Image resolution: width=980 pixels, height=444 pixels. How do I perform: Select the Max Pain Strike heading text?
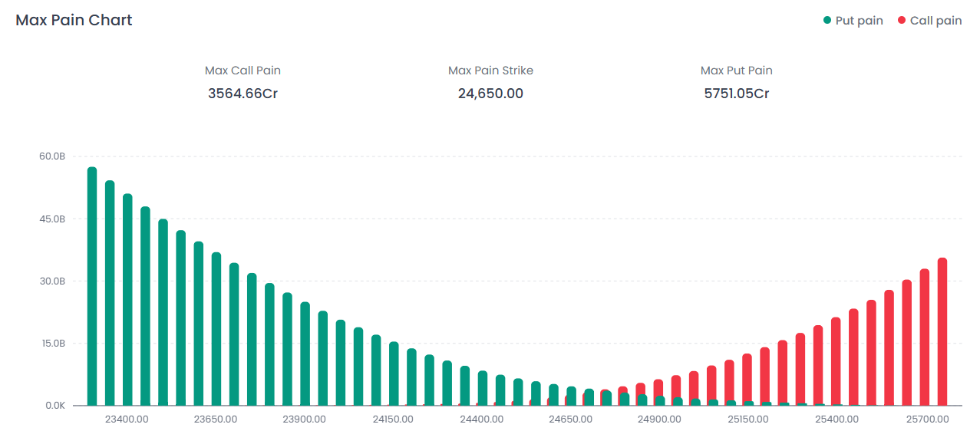[x=490, y=71]
